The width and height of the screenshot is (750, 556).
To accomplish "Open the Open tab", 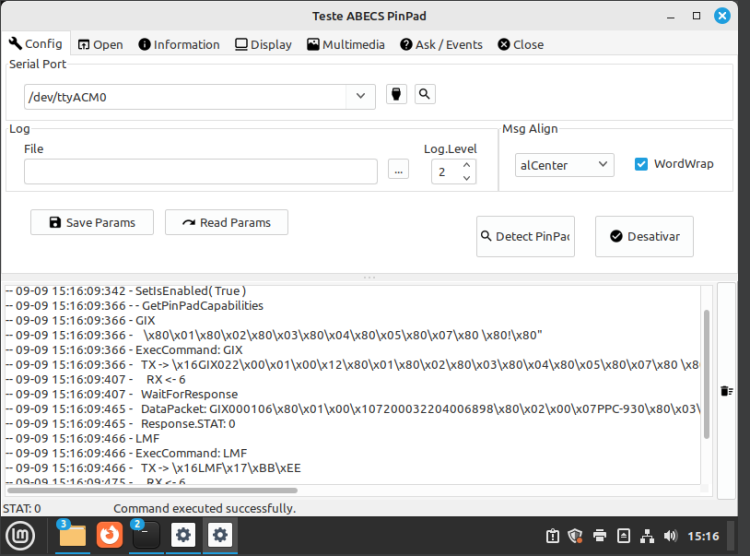I will click(x=100, y=44).
